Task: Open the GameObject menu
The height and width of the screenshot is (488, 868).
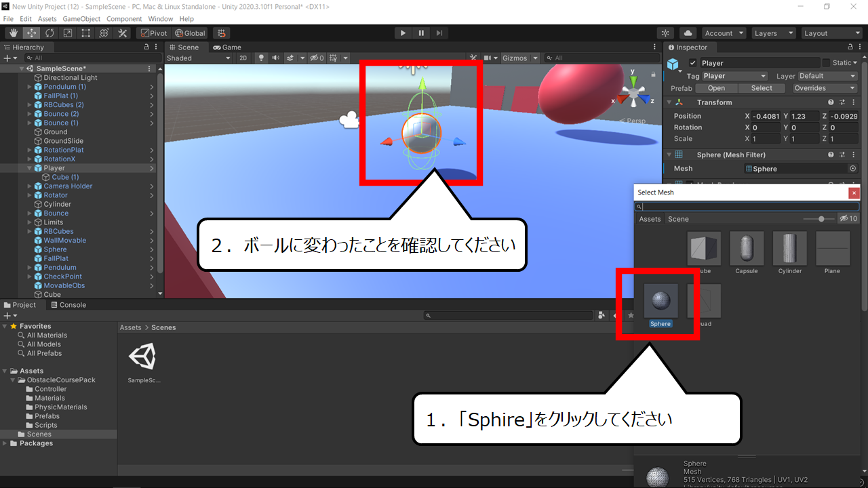Action: (x=81, y=19)
